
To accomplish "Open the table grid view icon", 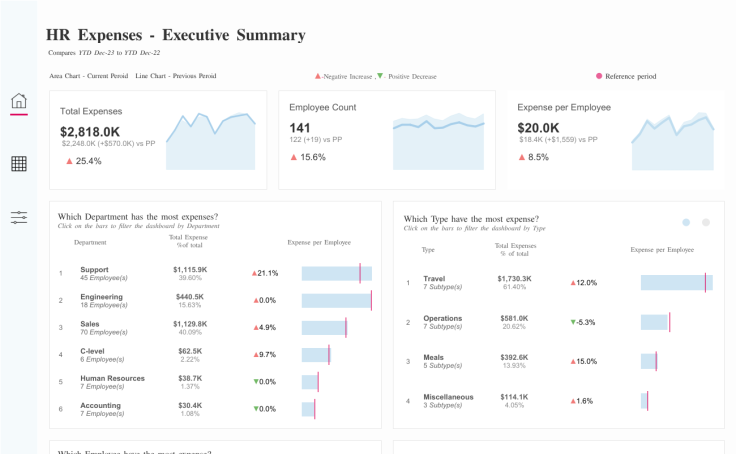I will tap(19, 164).
